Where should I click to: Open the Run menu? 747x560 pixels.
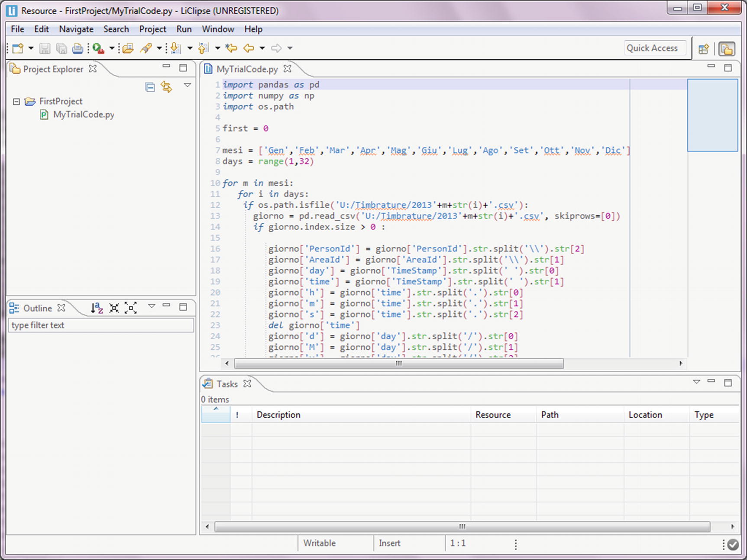[184, 29]
